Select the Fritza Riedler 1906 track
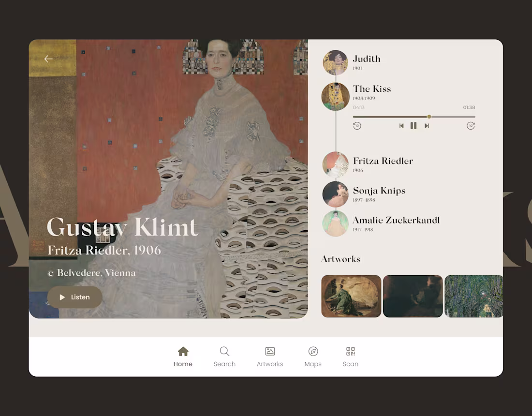Screen dimensions: 532x416 [x=383, y=164]
